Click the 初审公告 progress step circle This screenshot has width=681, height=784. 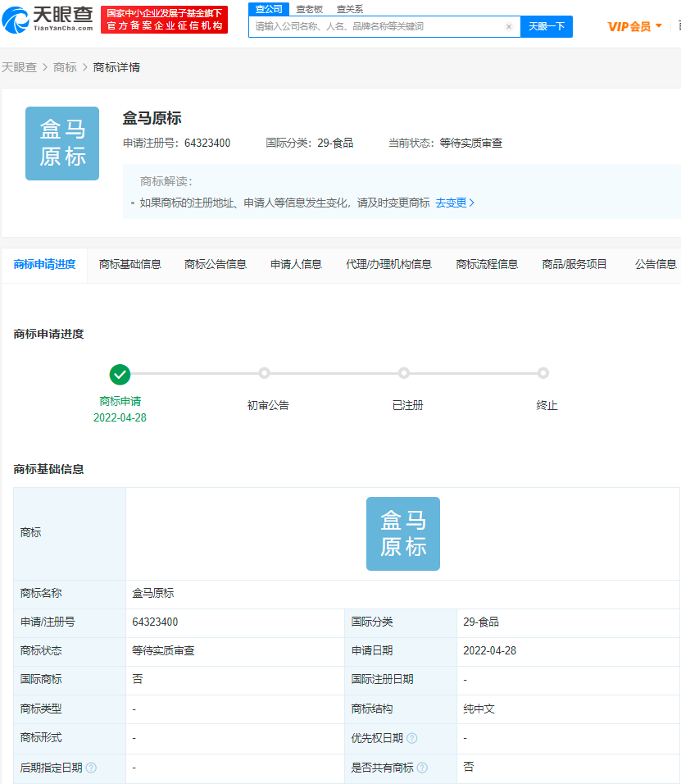[x=265, y=373]
